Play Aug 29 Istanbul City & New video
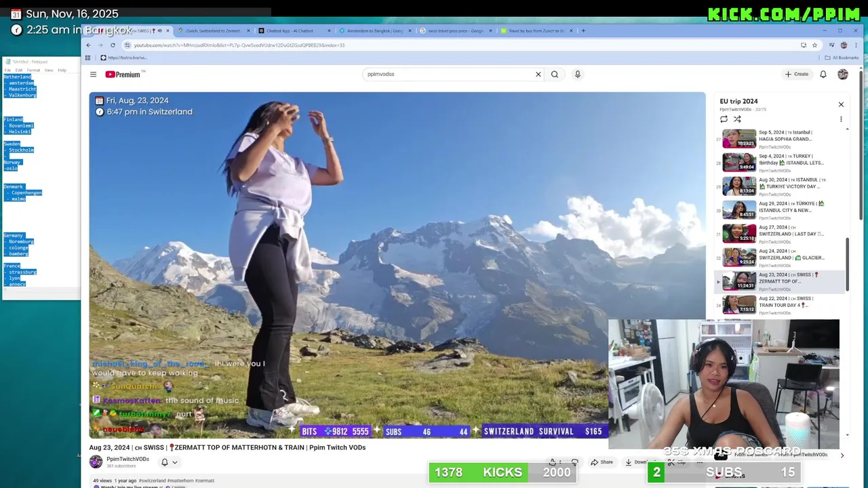 780,210
